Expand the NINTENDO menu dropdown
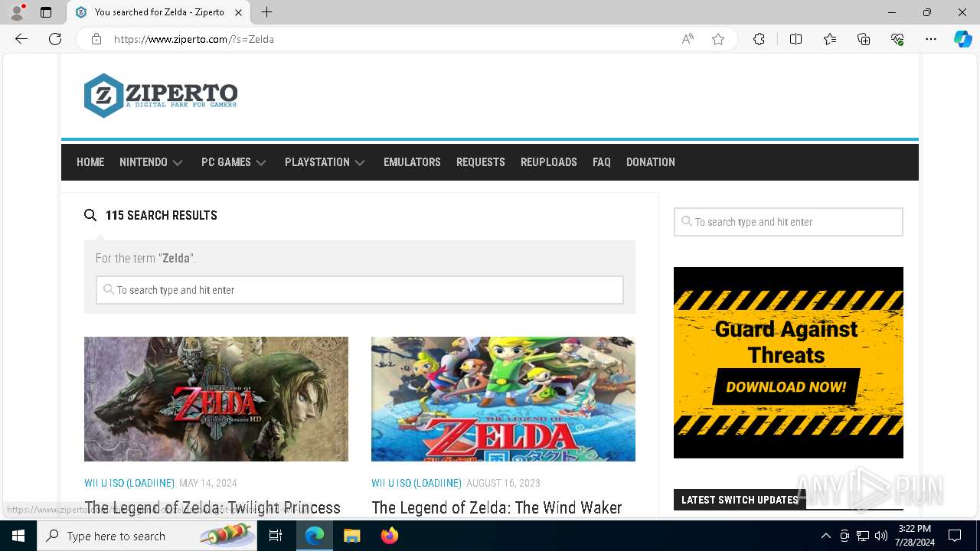The width and height of the screenshot is (980, 551). 151,162
